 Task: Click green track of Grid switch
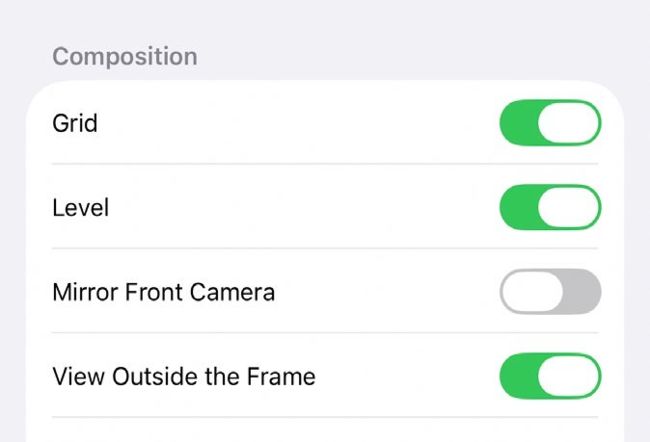518,123
